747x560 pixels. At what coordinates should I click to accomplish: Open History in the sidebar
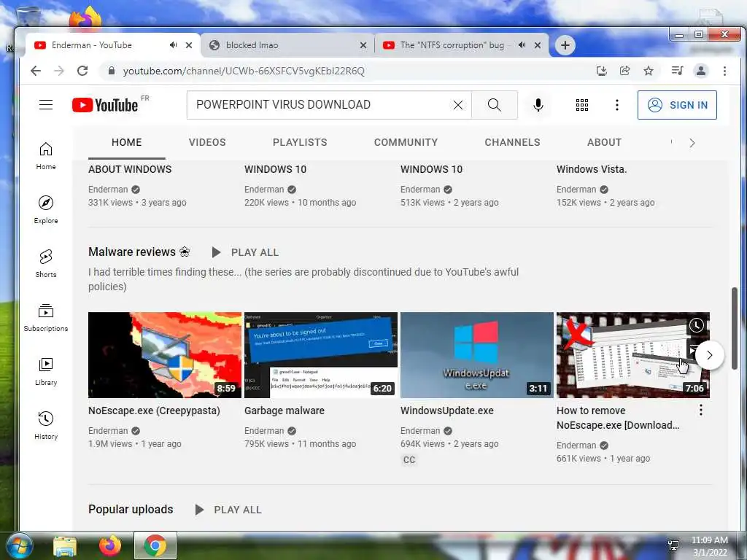(x=46, y=425)
